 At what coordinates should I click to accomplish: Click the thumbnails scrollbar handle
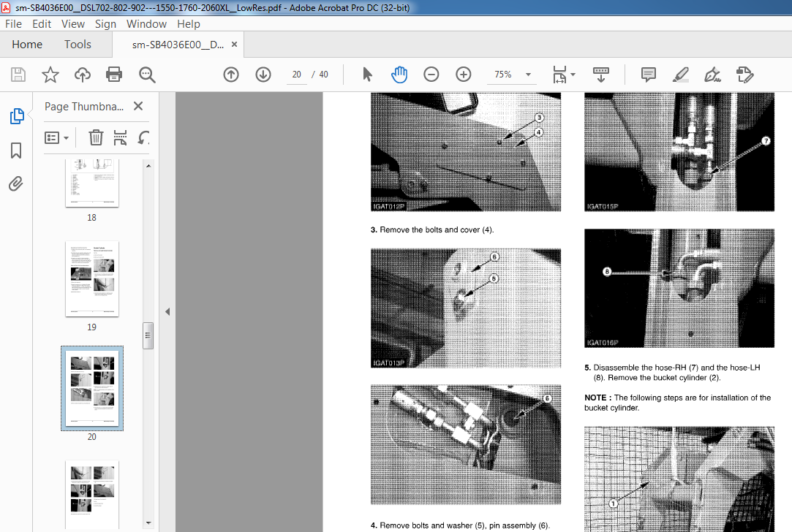[148, 335]
